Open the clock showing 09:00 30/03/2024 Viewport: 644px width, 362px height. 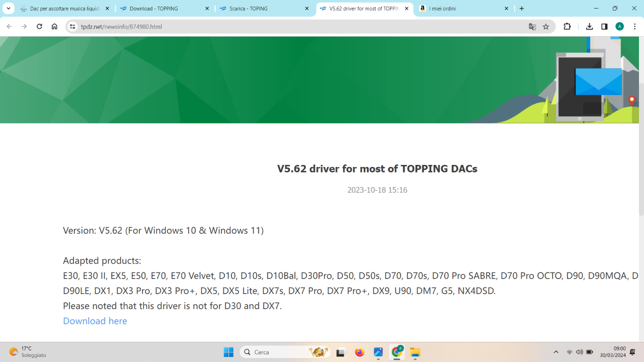click(x=613, y=352)
